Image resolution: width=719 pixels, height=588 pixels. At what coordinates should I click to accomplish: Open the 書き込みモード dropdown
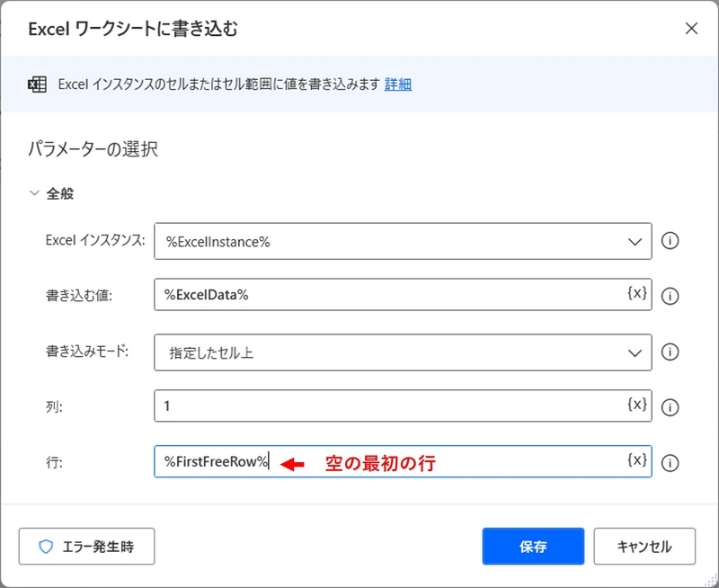635,352
